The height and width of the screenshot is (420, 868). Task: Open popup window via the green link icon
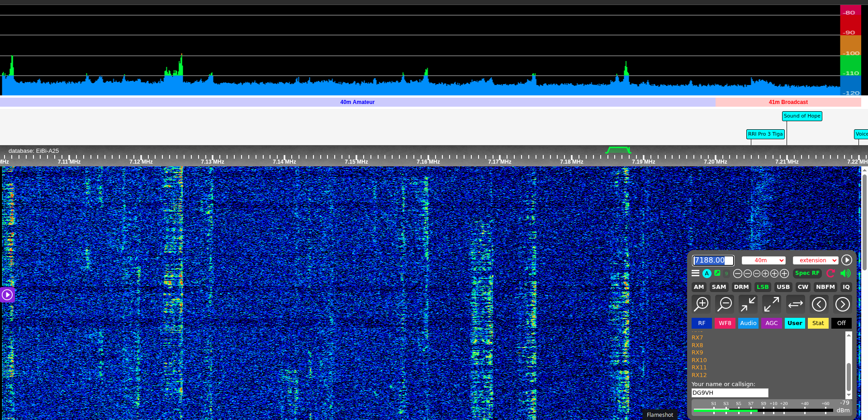(717, 273)
